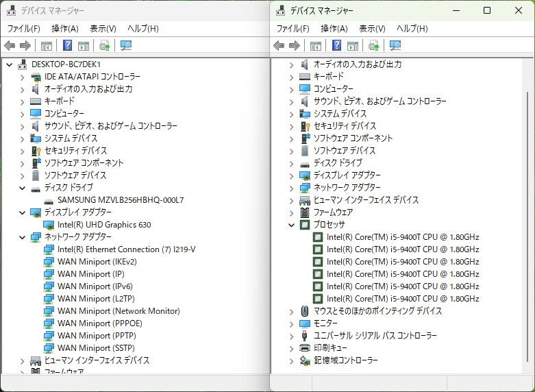Expand ディスク ドライブ in right window
Screen dimensions: 535x392
coord(292,164)
